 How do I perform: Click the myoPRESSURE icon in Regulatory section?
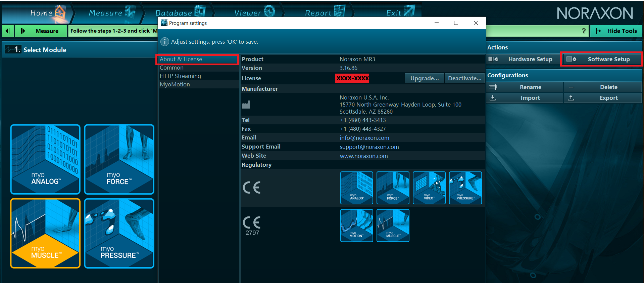point(465,188)
